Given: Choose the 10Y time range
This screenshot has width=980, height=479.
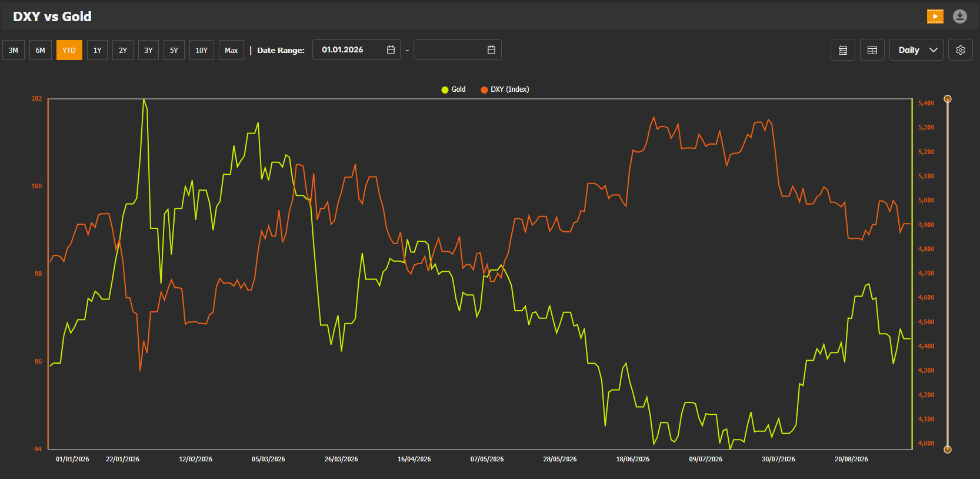Looking at the screenshot, I should (x=202, y=50).
